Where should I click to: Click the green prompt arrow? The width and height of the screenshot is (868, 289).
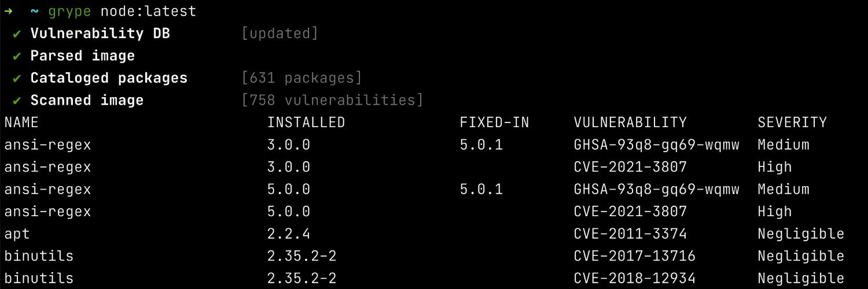8,12
